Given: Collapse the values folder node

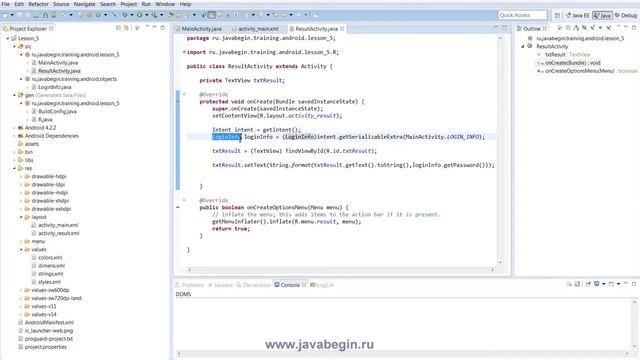Looking at the screenshot, I should (21, 249).
